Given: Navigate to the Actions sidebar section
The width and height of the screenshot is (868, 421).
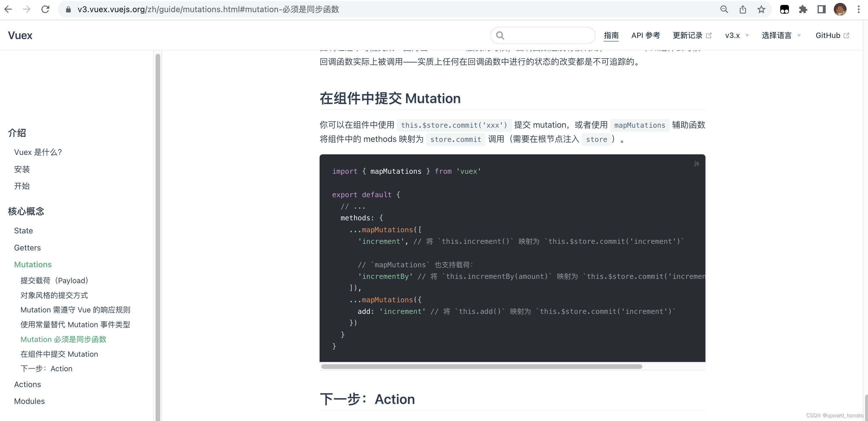Looking at the screenshot, I should [x=27, y=384].
